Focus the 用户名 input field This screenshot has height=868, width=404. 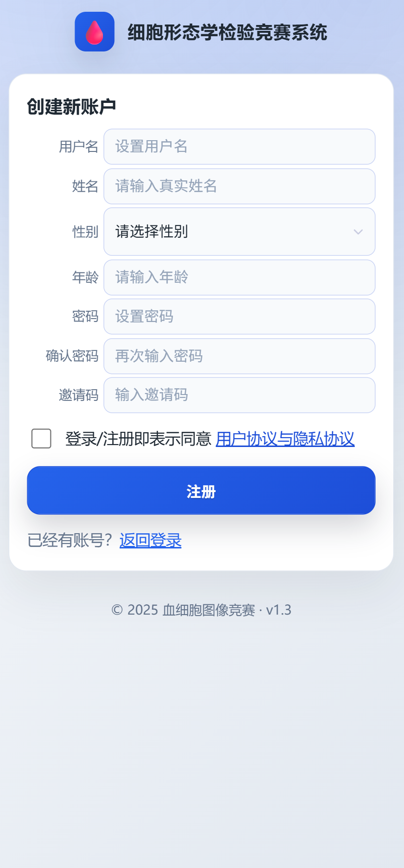point(239,147)
